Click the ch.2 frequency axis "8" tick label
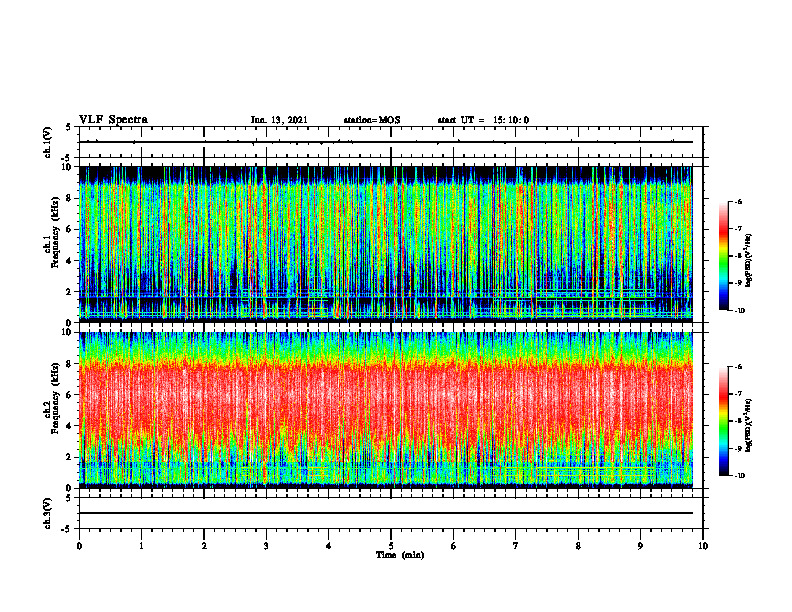Image resolution: width=792 pixels, height=612 pixels. pos(69,364)
